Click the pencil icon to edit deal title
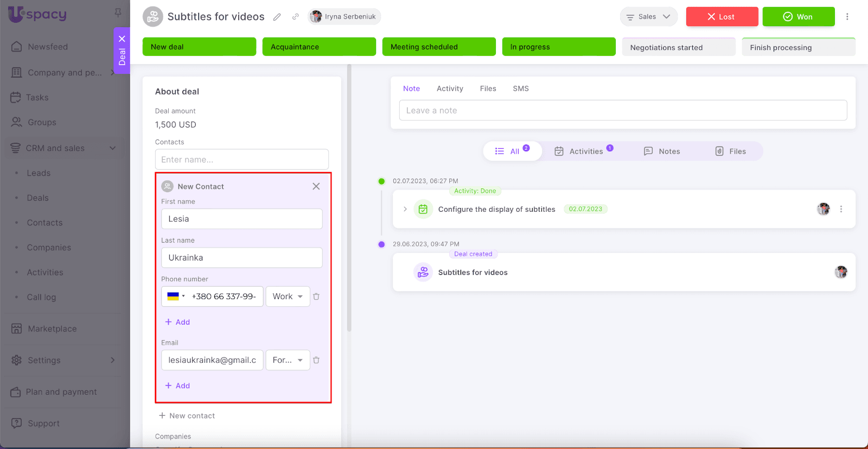 [x=277, y=17]
